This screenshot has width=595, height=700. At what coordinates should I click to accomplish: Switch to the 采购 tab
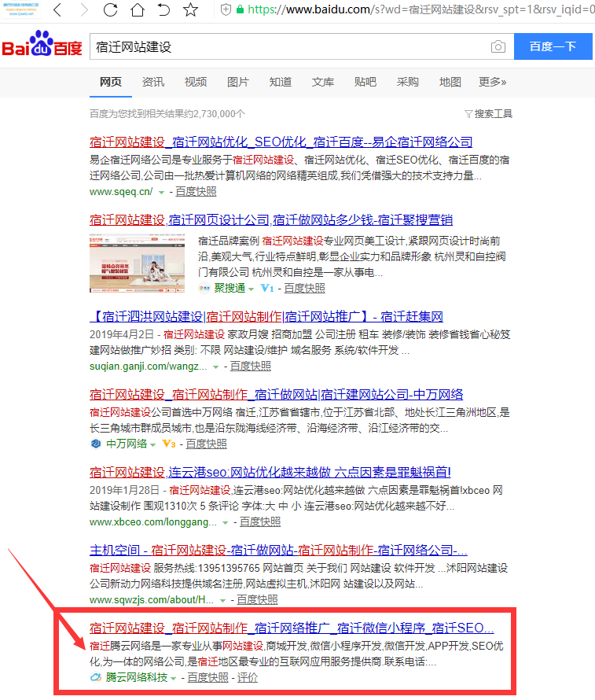click(x=407, y=82)
